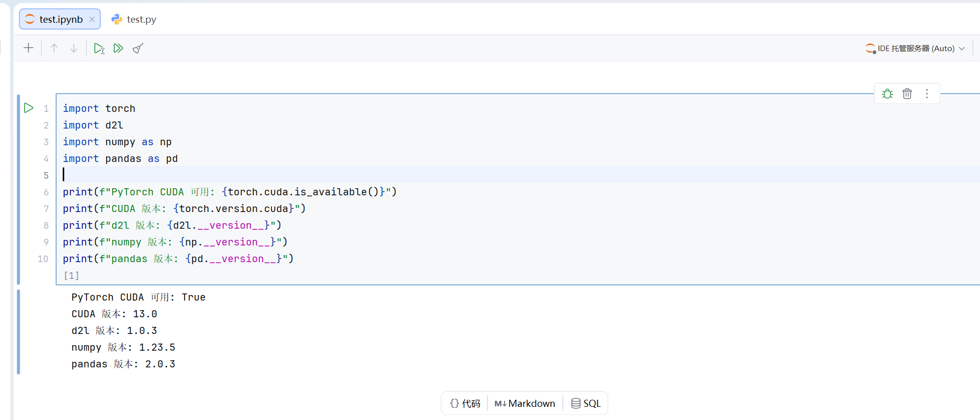Click line number 10 in gutter
The width and height of the screenshot is (980, 420).
[43, 259]
